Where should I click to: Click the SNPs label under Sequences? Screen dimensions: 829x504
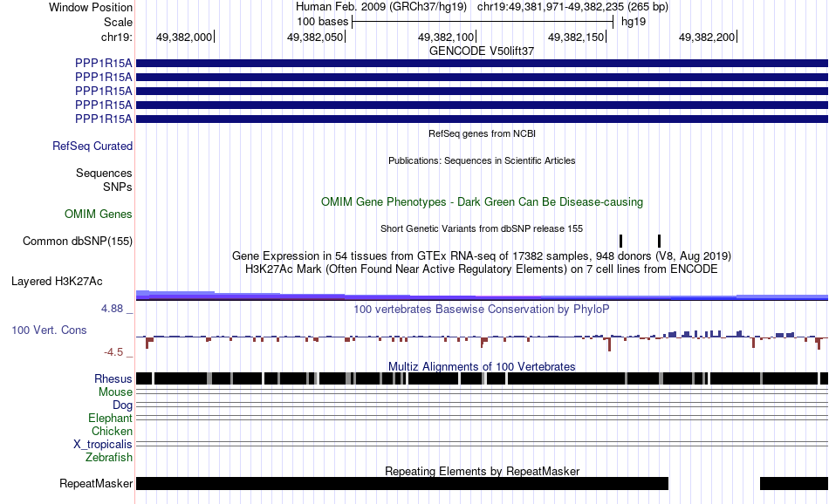click(118, 187)
